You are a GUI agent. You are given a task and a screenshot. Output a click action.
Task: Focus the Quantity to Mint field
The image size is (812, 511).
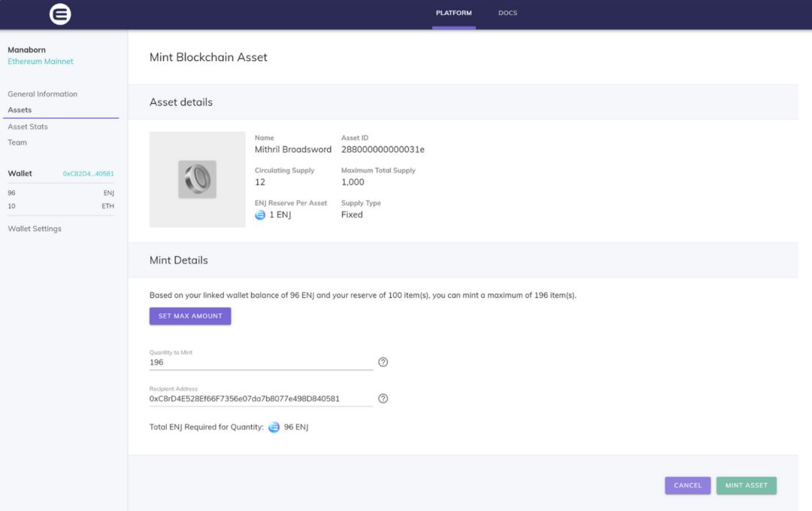(x=260, y=362)
